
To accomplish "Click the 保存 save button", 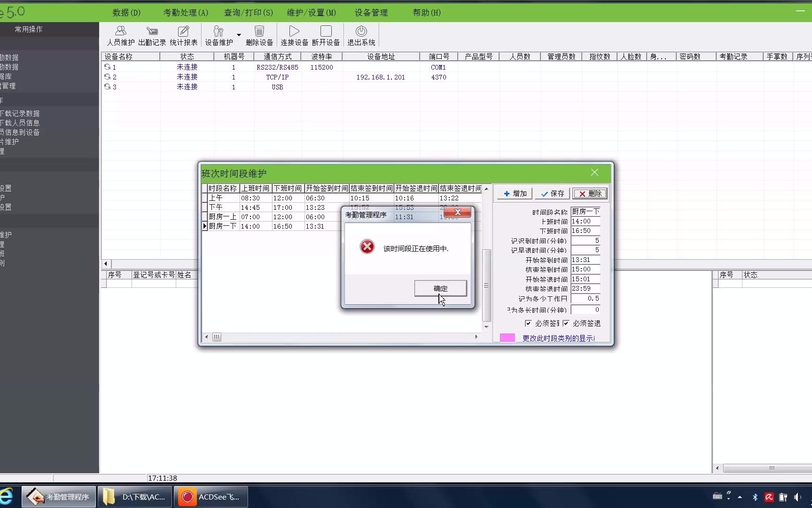I will (x=552, y=193).
